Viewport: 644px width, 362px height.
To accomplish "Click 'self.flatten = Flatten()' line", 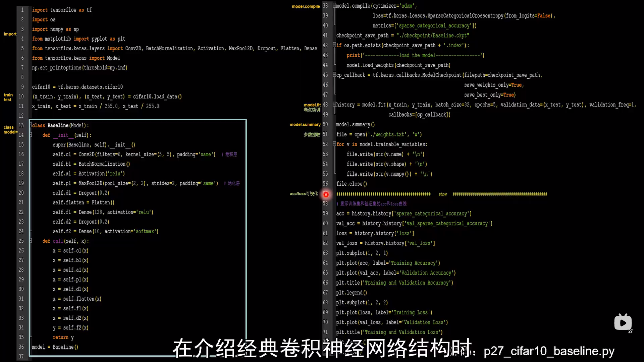I will click(x=84, y=202).
